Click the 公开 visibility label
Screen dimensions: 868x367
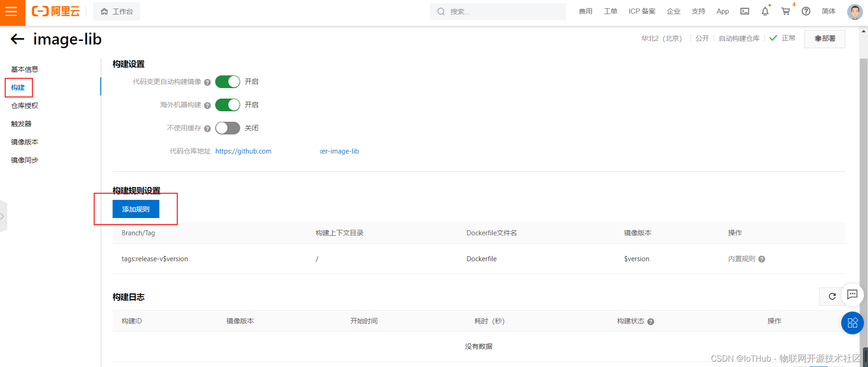[702, 39]
